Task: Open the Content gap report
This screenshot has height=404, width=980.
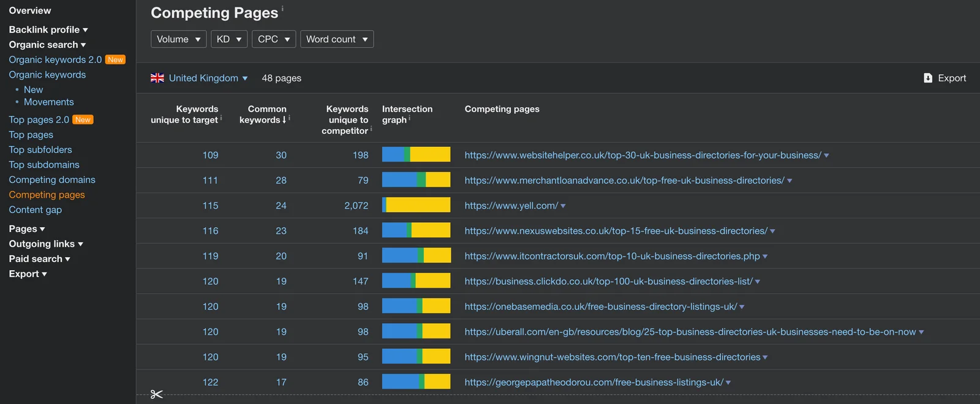Action: coord(36,209)
